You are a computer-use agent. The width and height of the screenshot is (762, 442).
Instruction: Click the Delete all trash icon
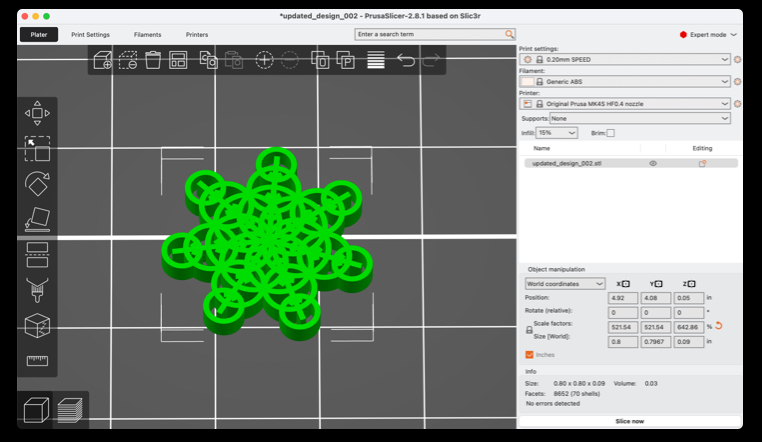pyautogui.click(x=153, y=60)
